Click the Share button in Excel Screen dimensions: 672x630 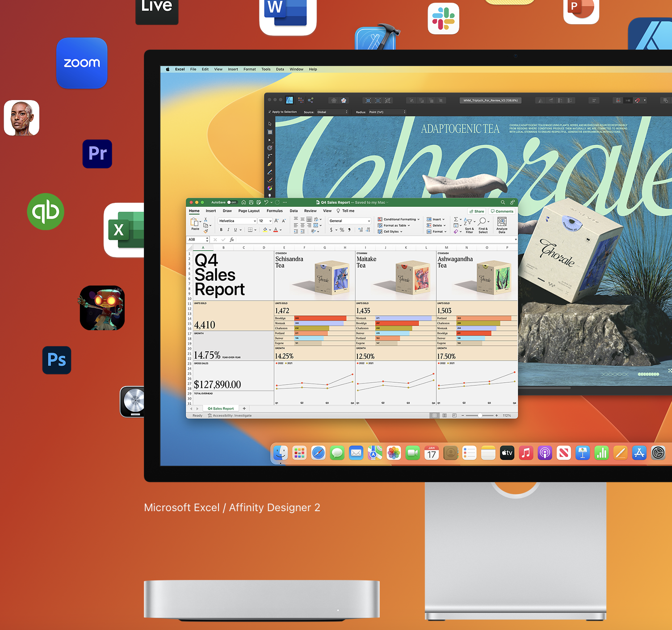click(477, 211)
